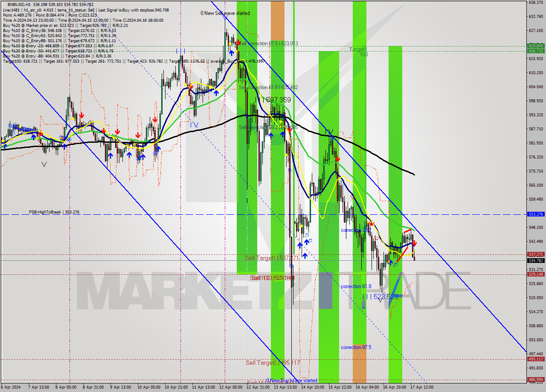Viewport: 546px width, 392px height.
Task: Click the blue 553.276 price tag
Action: 536,214
